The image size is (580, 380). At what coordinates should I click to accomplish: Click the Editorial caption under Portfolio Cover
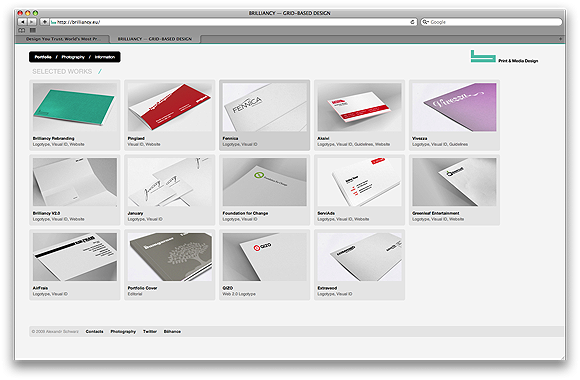(135, 294)
